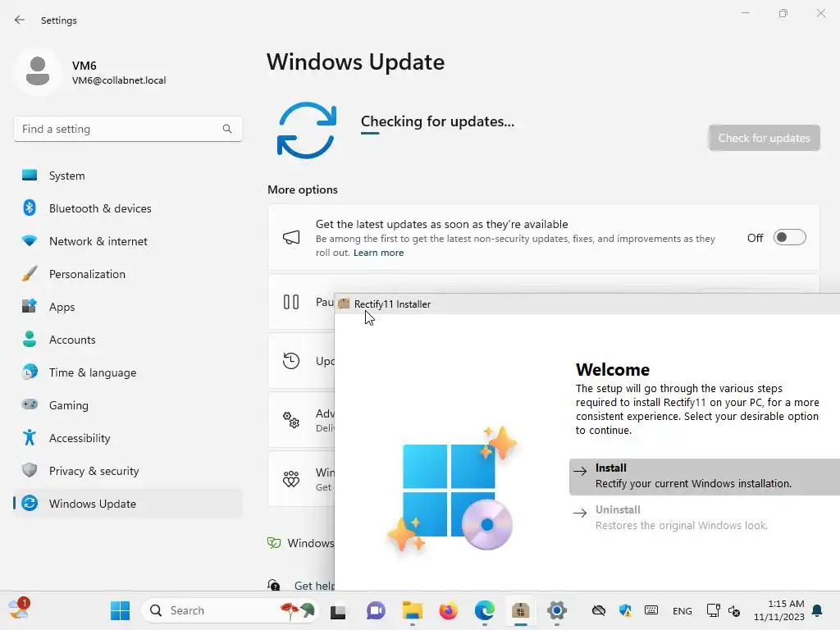The width and height of the screenshot is (840, 630).
Task: Open the Windows Start menu
Action: [x=120, y=610]
